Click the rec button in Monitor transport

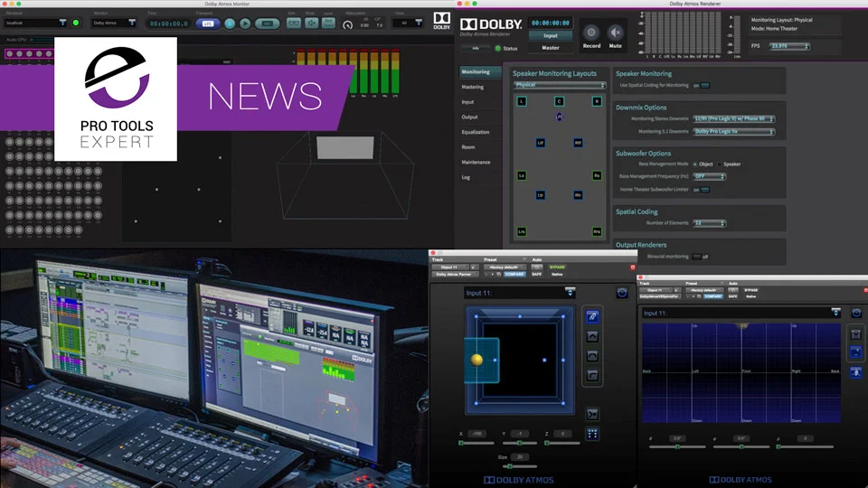tap(268, 23)
